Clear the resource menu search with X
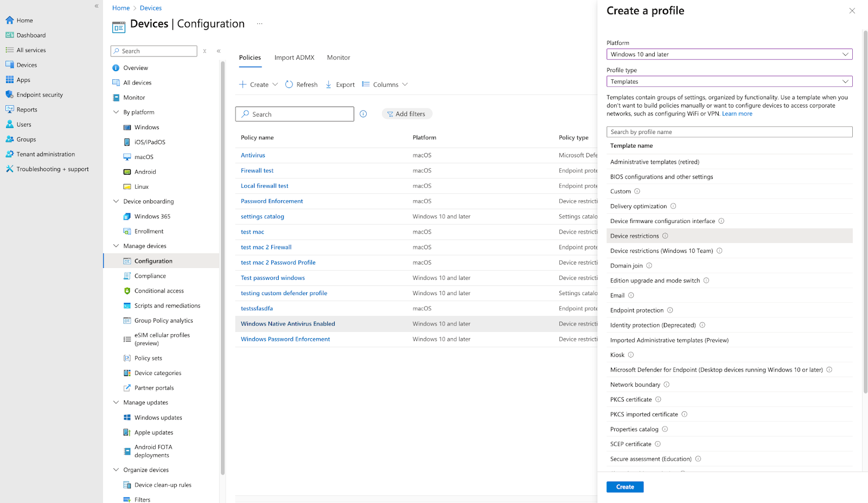 click(205, 51)
